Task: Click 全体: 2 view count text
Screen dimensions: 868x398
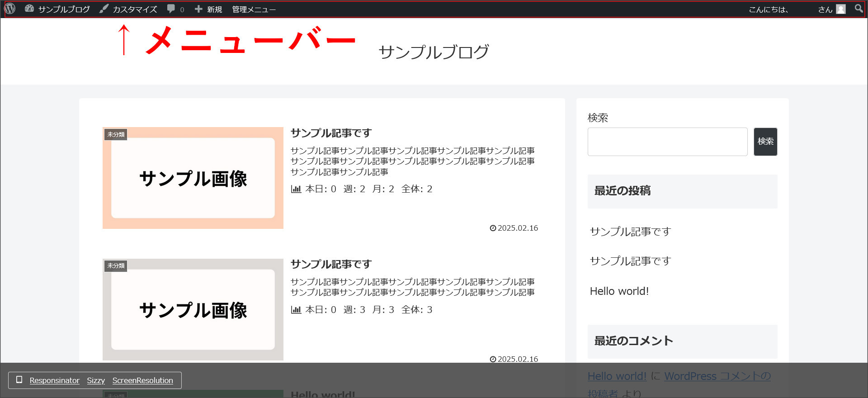Action: click(x=417, y=189)
